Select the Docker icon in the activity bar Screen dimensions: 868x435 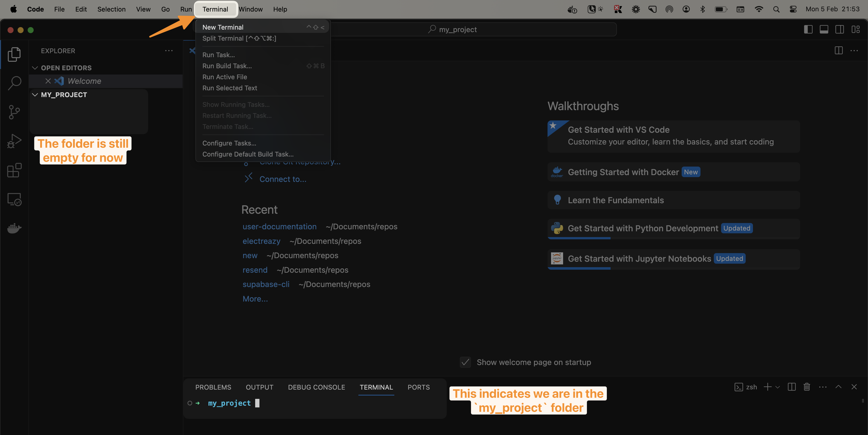pos(14,228)
